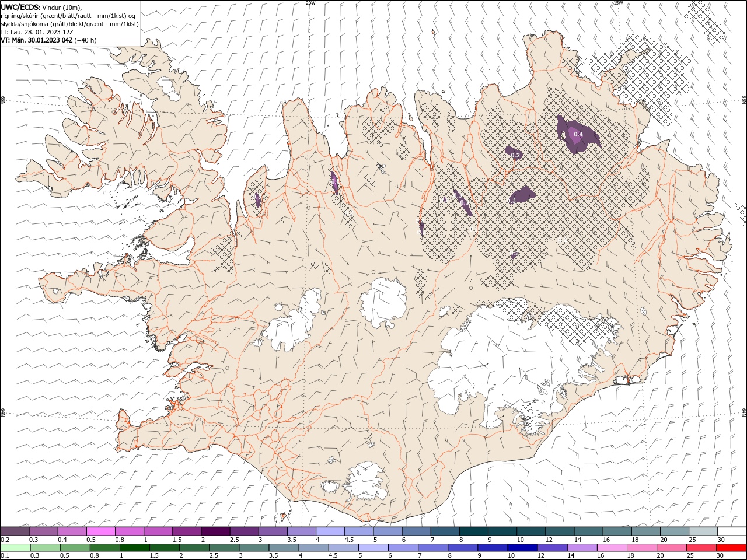Click the magenta 1.5 snowfall legend swatch
Screen dimensions: 747x560
click(x=187, y=531)
